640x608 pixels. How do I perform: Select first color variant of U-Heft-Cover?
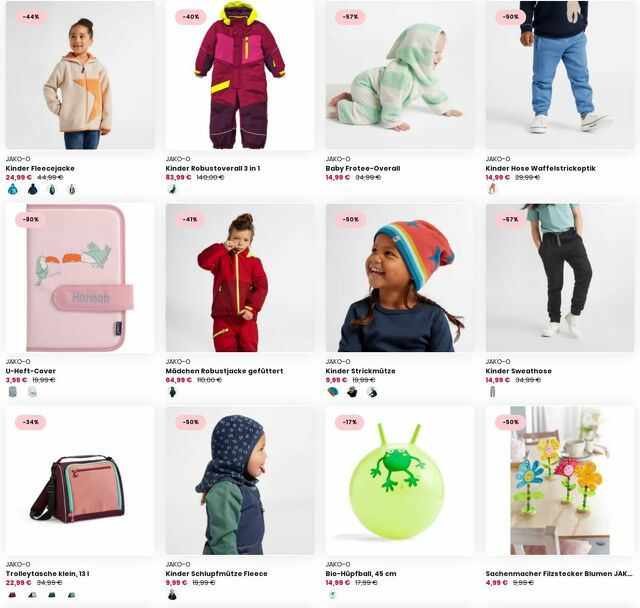(x=13, y=392)
